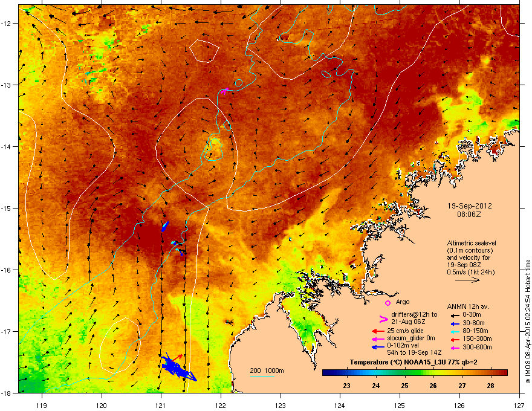Image resolution: width=532 pixels, height=411 pixels.
Task: Click the '25 cm/s glide' legend label
Action: pyautogui.click(x=406, y=331)
